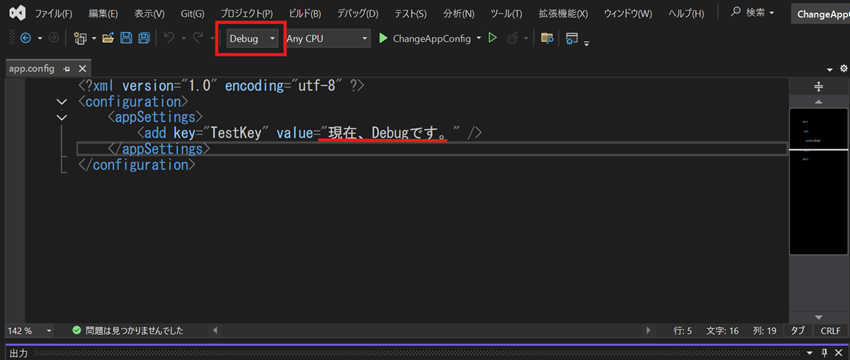Open new project dropdown arrow
The height and width of the screenshot is (360, 850).
coord(94,38)
